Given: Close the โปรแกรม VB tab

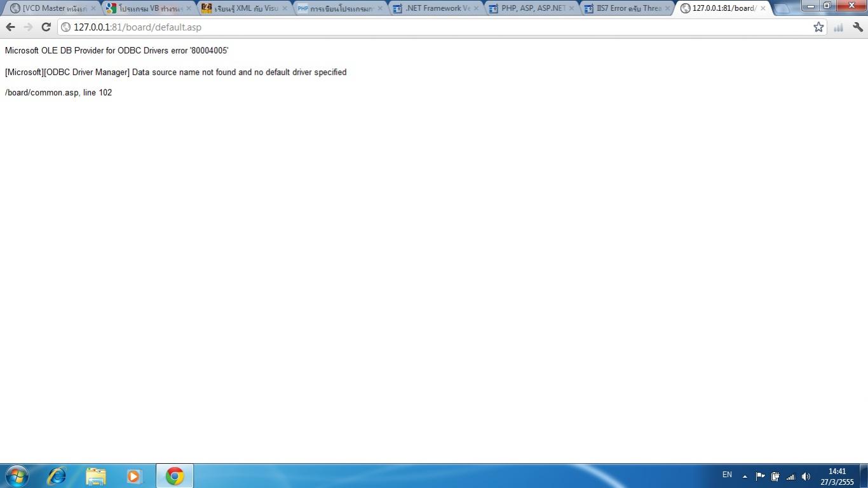Looking at the screenshot, I should point(188,8).
